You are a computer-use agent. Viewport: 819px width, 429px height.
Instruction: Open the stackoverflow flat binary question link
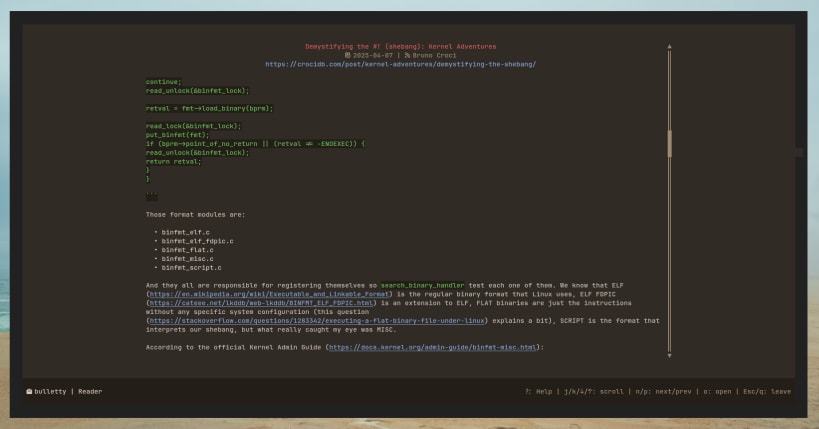point(317,321)
